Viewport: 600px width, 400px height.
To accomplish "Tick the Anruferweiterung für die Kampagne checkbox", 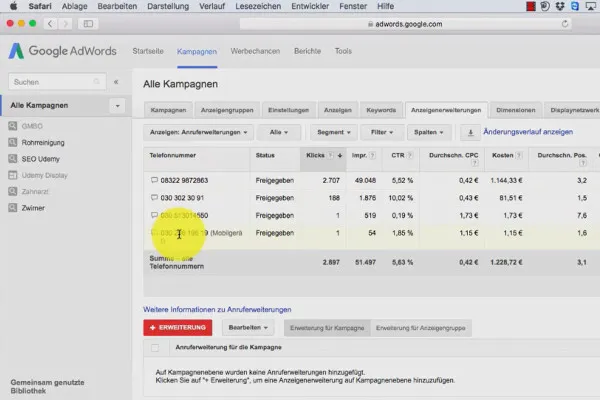I will pyautogui.click(x=155, y=348).
